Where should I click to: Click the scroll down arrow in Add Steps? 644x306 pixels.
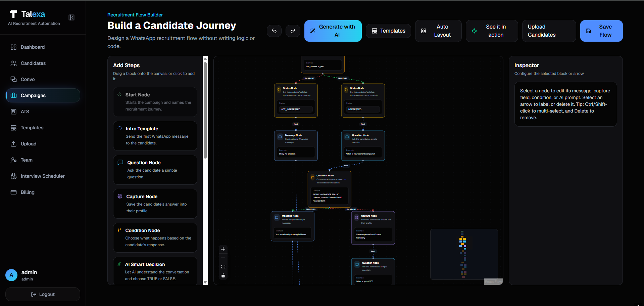(205, 282)
